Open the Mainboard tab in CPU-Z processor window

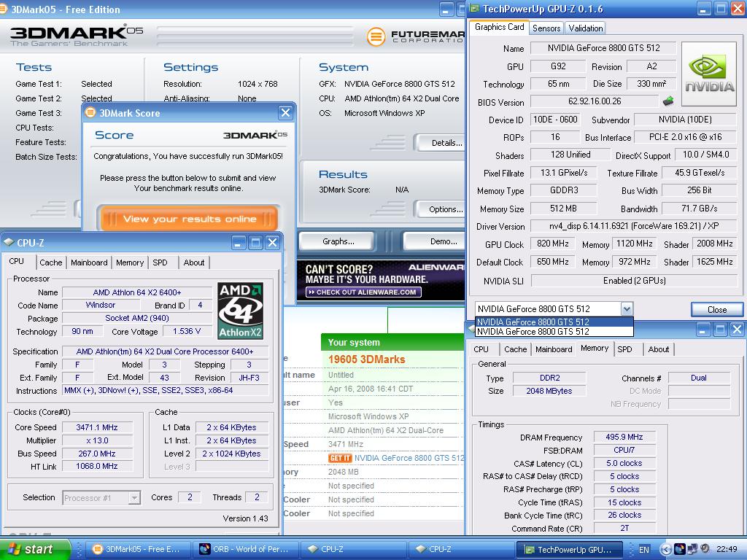click(89, 262)
